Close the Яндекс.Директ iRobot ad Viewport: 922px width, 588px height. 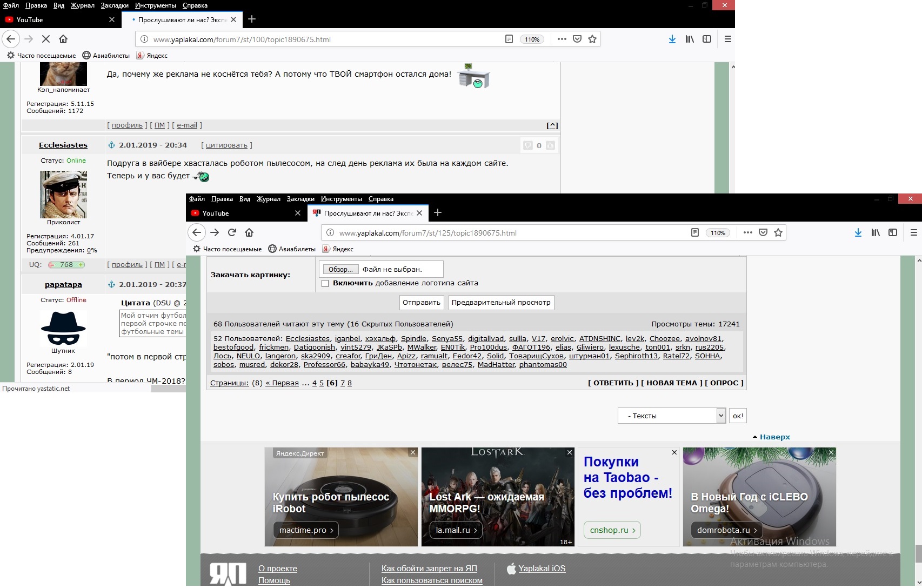pos(413,452)
